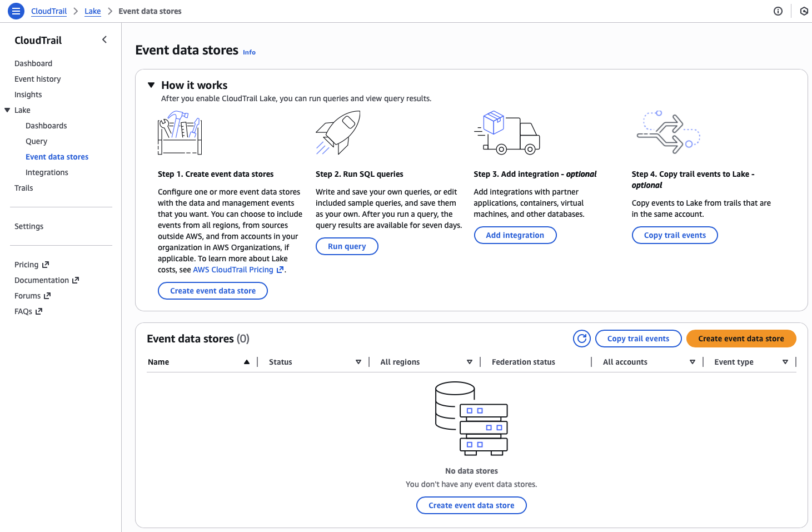The image size is (812, 532).
Task: Open the All accounts filter dropdown
Action: pos(692,362)
